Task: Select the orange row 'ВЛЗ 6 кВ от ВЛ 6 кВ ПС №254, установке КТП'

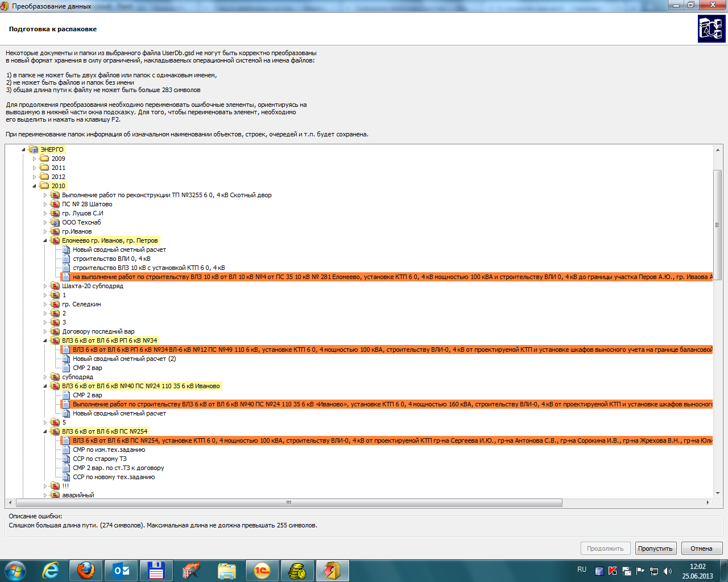Action: coord(387,440)
